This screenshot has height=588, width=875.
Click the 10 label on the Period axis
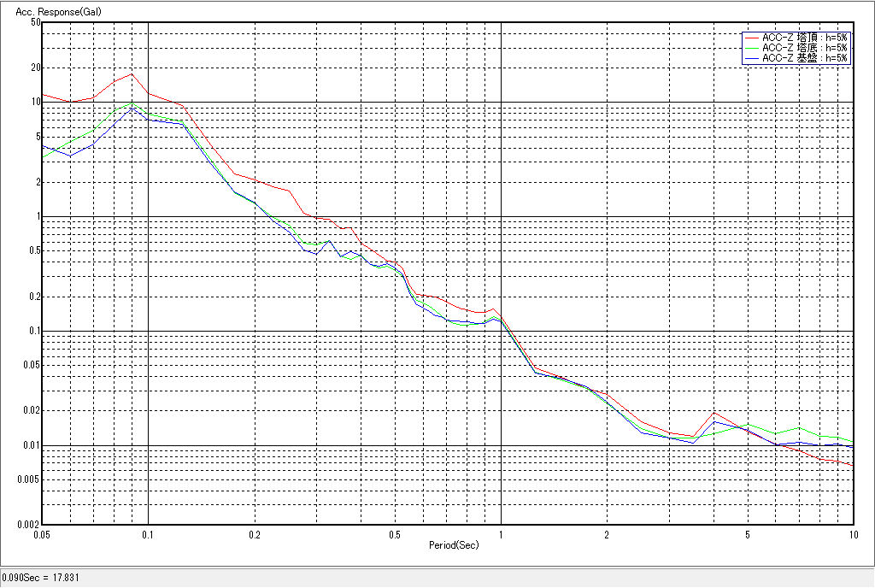click(852, 535)
